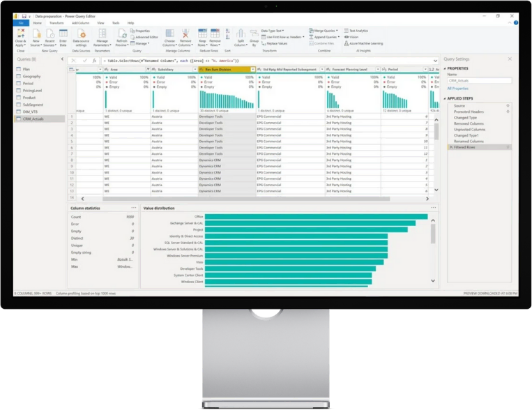Click the Keep Rows icon

pos(202,33)
